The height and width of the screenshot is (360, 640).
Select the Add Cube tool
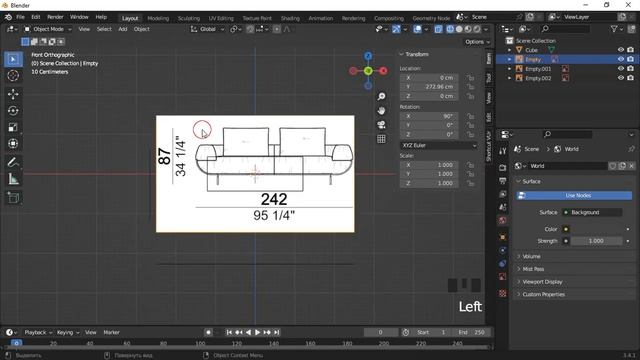pyautogui.click(x=13, y=198)
